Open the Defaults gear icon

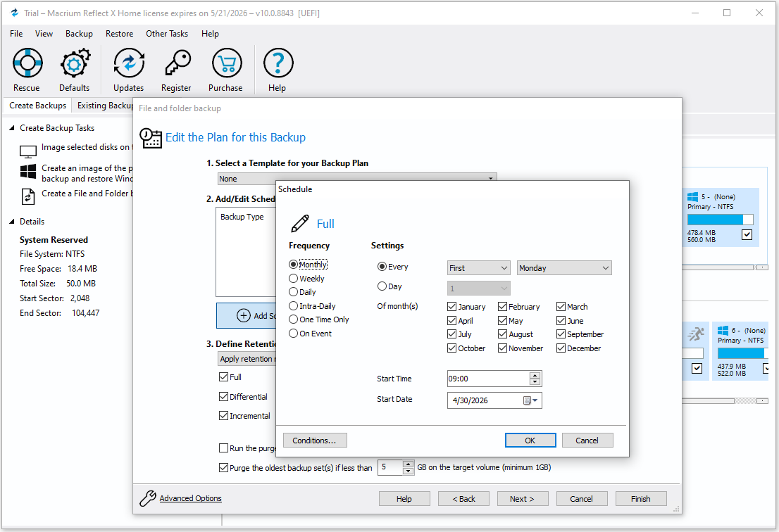pyautogui.click(x=75, y=63)
